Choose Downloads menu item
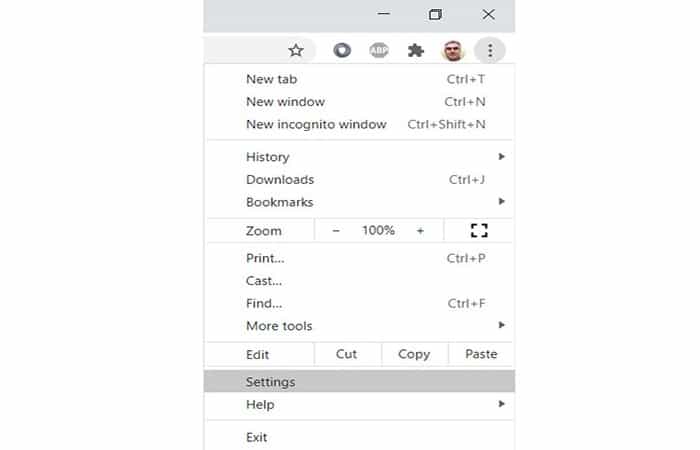 point(280,180)
